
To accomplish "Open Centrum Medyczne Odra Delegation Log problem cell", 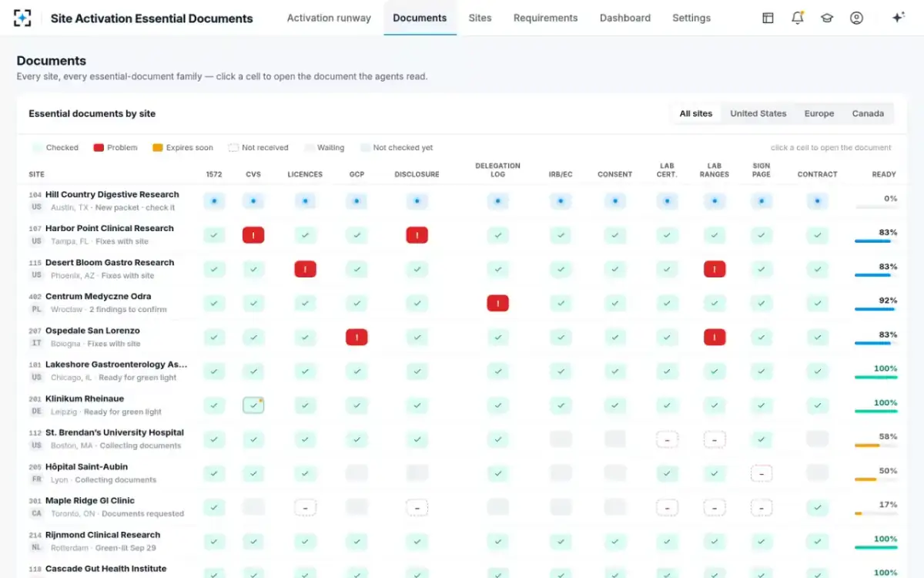I will tap(497, 303).
